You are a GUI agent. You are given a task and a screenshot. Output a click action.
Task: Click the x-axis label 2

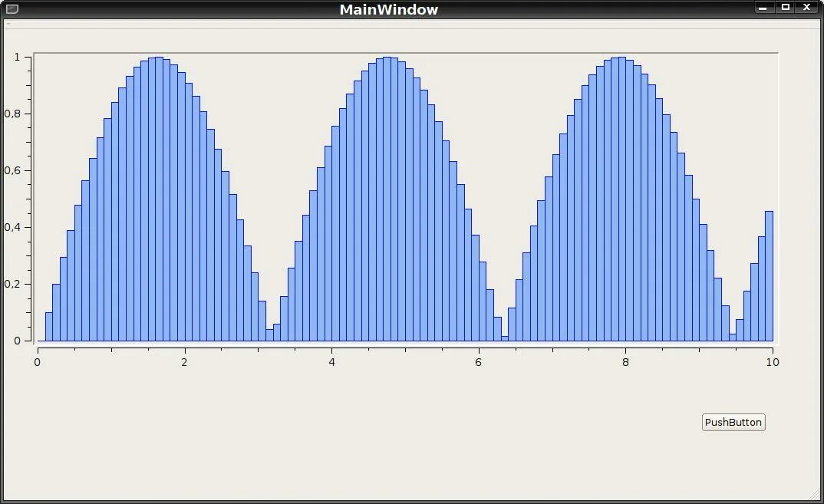184,362
